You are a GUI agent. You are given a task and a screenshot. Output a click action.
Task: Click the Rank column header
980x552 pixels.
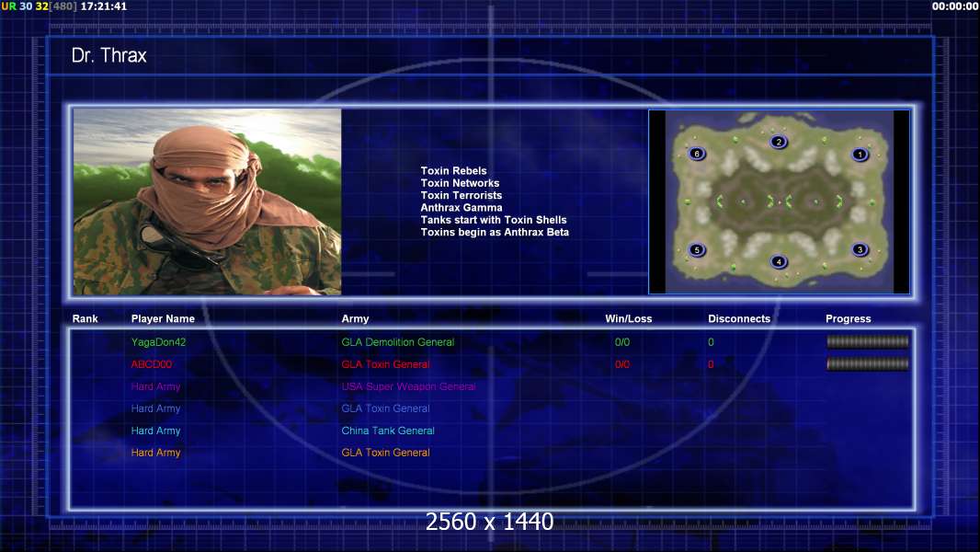[x=85, y=319]
